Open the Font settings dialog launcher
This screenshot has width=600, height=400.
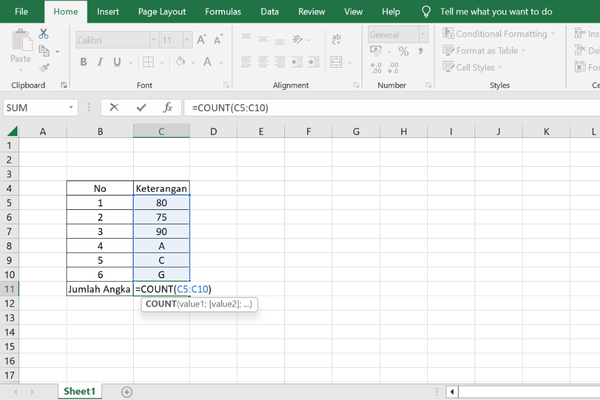point(226,85)
